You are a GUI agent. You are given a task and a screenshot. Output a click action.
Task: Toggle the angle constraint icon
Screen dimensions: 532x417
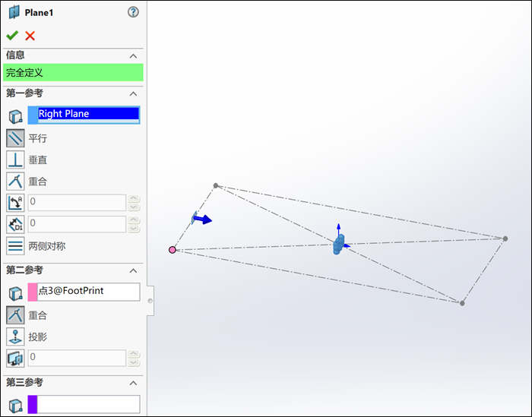[x=15, y=203]
